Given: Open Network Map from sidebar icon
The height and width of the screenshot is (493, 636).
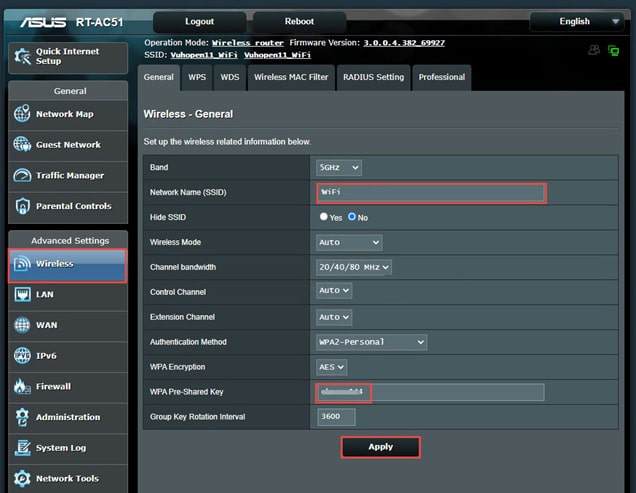Looking at the screenshot, I should pos(22,114).
